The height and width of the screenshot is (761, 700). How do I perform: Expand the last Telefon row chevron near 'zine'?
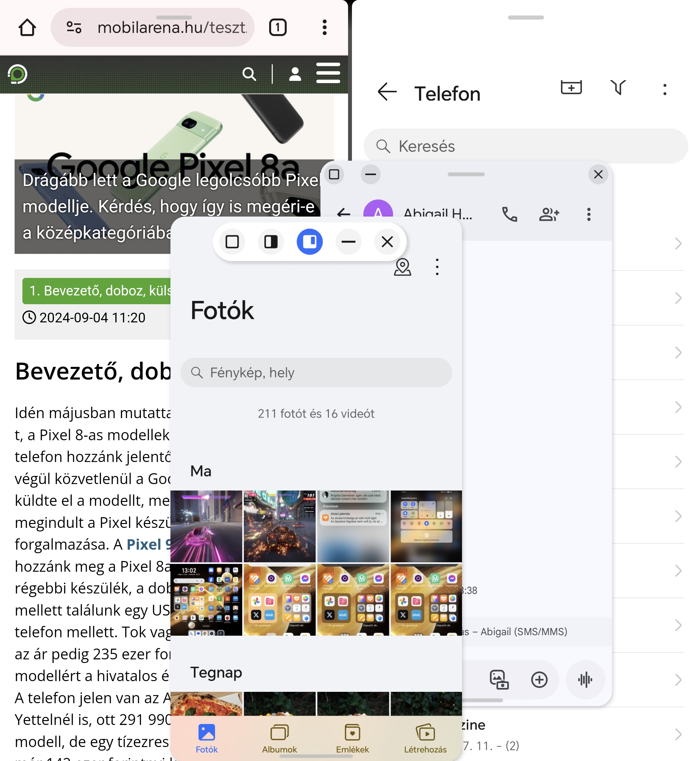[679, 734]
